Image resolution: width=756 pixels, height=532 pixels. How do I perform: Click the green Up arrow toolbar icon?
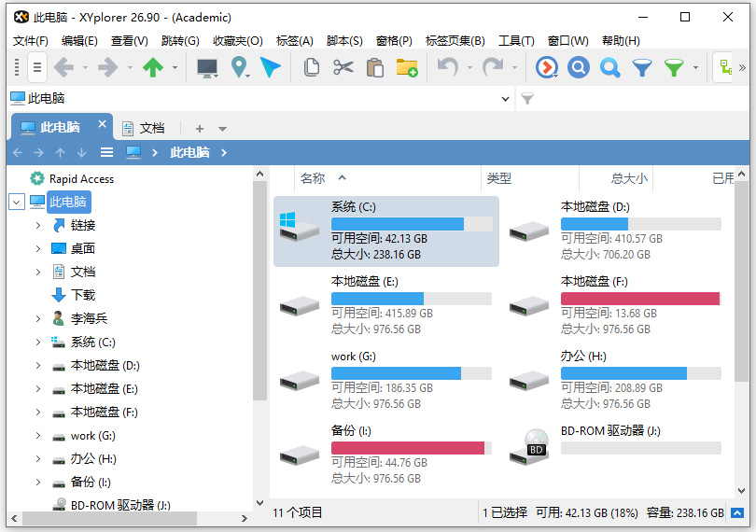152,67
